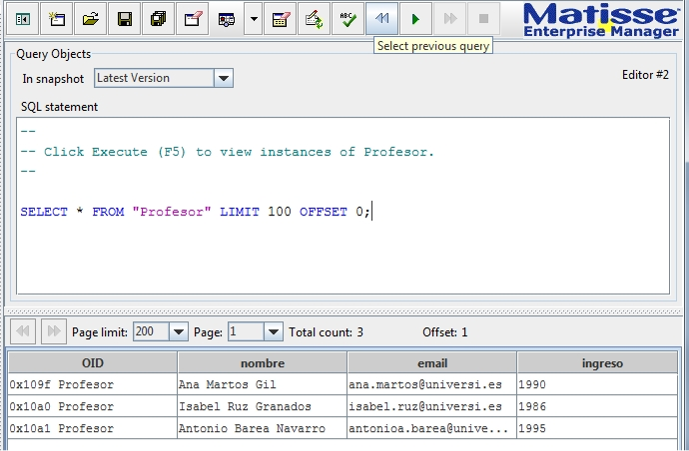Viewport: 689px width, 451px height.
Task: Stop query execution button
Action: 483,19
